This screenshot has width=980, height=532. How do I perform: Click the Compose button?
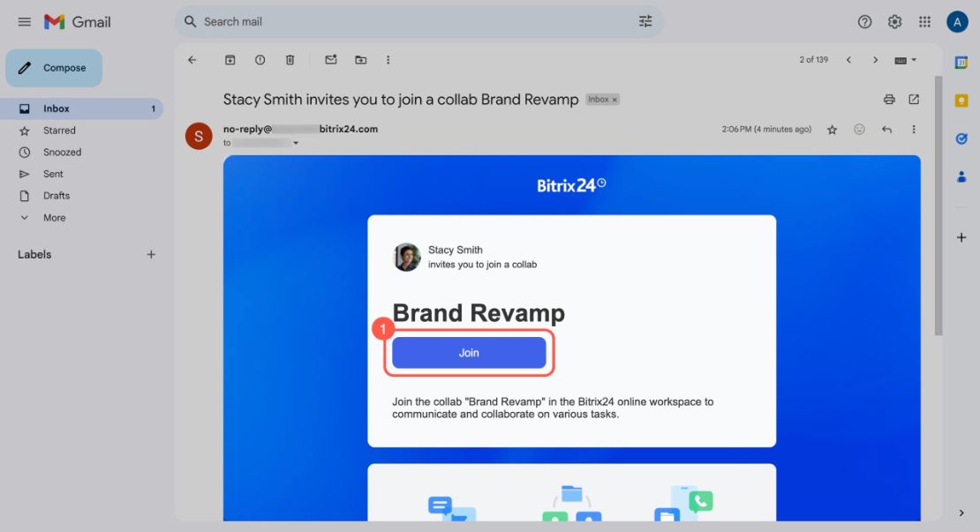click(x=54, y=68)
